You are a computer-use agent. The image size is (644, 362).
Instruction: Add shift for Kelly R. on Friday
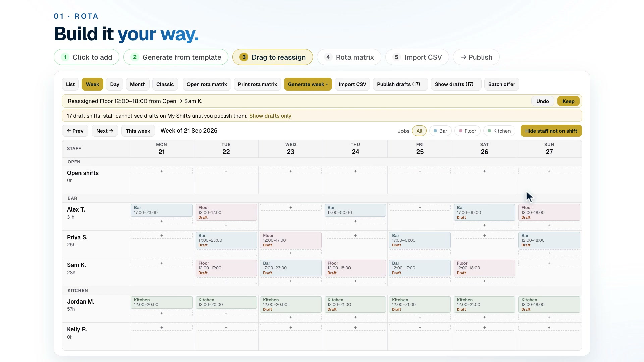pos(420,328)
